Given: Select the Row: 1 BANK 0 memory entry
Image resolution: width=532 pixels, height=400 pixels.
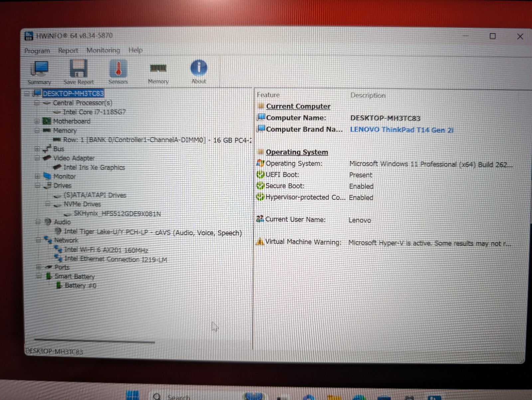Looking at the screenshot, I should click(157, 140).
